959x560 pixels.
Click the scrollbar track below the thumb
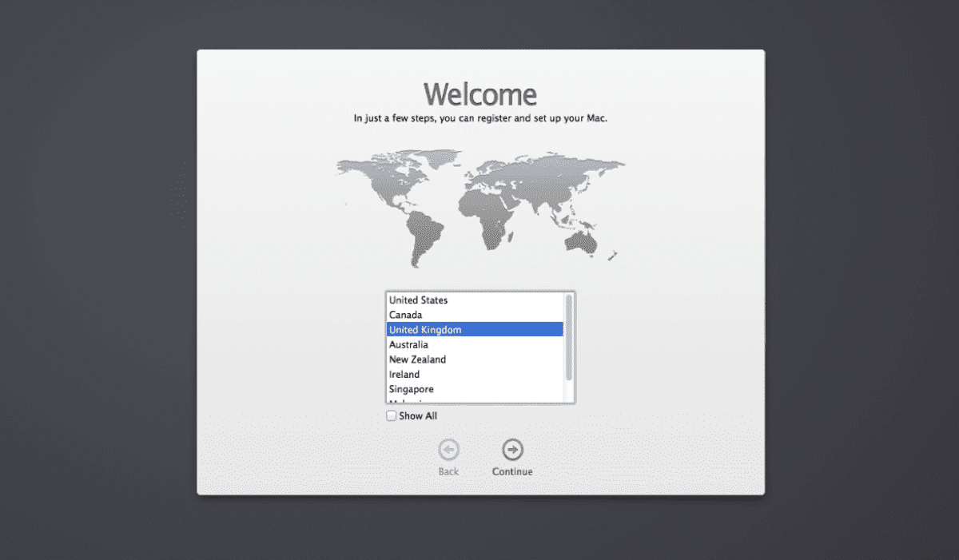[569, 391]
